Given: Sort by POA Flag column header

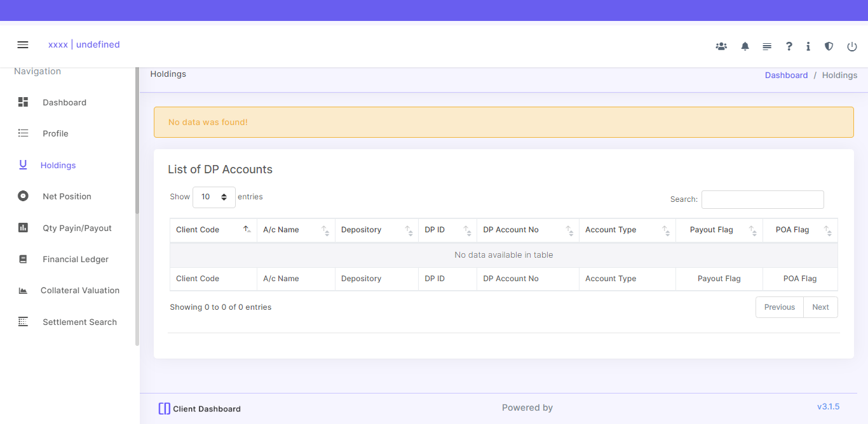Looking at the screenshot, I should 800,230.
